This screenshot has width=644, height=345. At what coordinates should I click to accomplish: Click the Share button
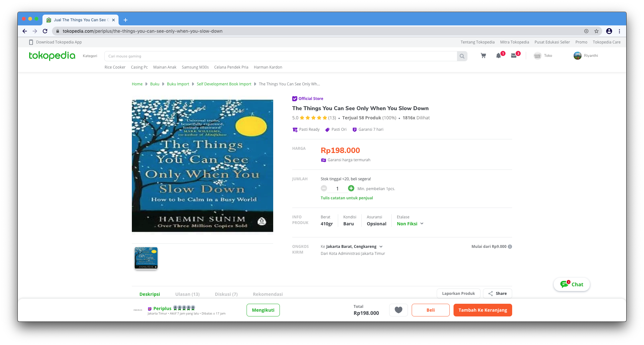coord(497,294)
